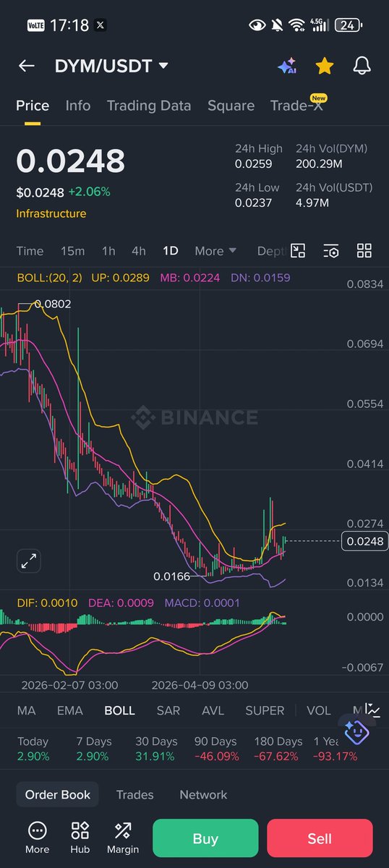Open the Infrastructure category link
389x868 pixels.
51,213
